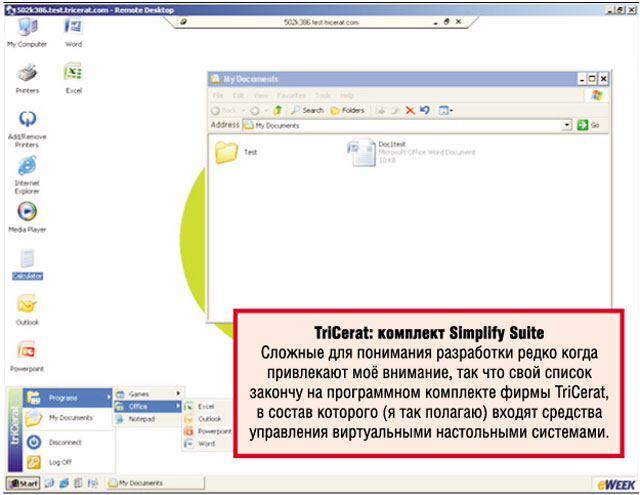Image resolution: width=640 pixels, height=495 pixels.
Task: Click the Start button
Action: [x=23, y=484]
